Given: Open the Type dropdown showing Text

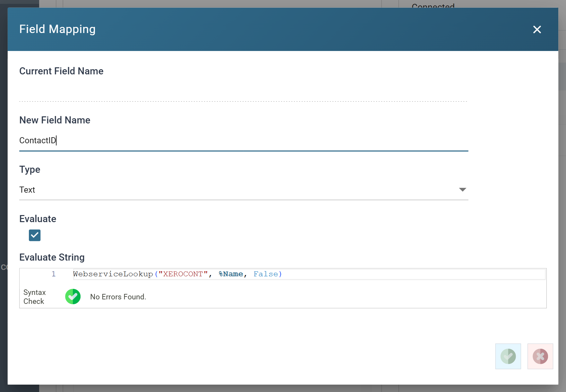Looking at the screenshot, I should (244, 190).
